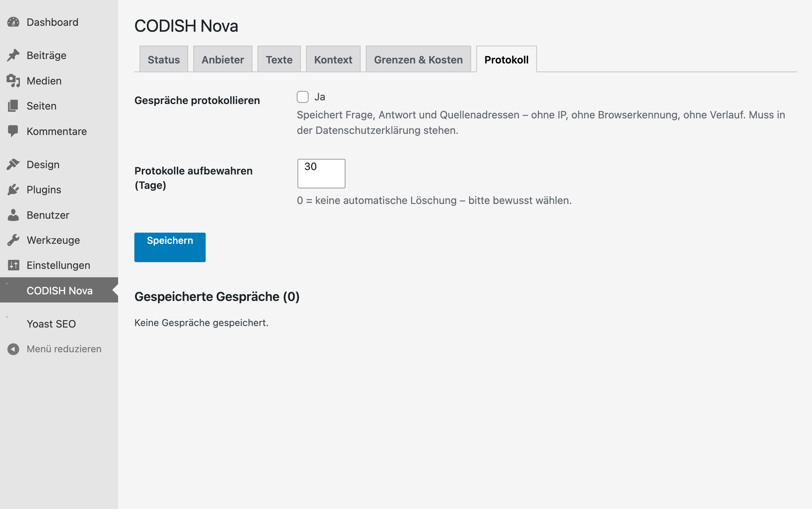Image resolution: width=812 pixels, height=509 pixels.
Task: Select CODISH Nova in the sidebar
Action: [x=59, y=290]
